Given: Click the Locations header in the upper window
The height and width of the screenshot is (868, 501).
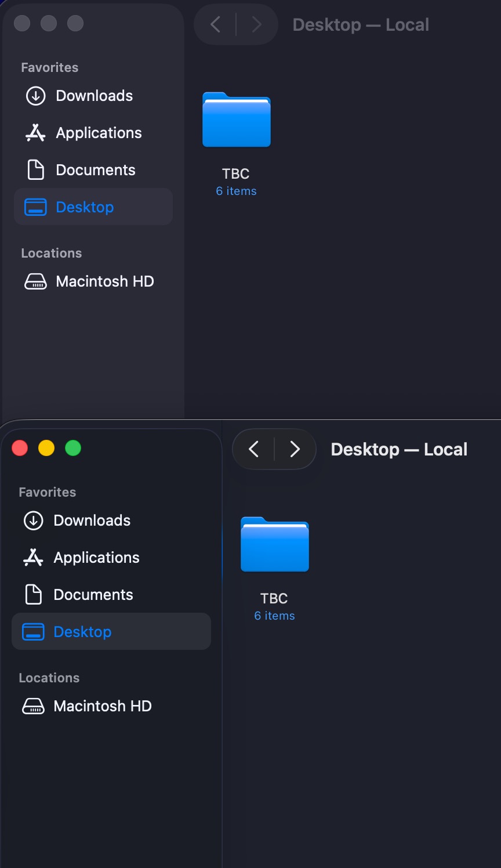Looking at the screenshot, I should (52, 253).
